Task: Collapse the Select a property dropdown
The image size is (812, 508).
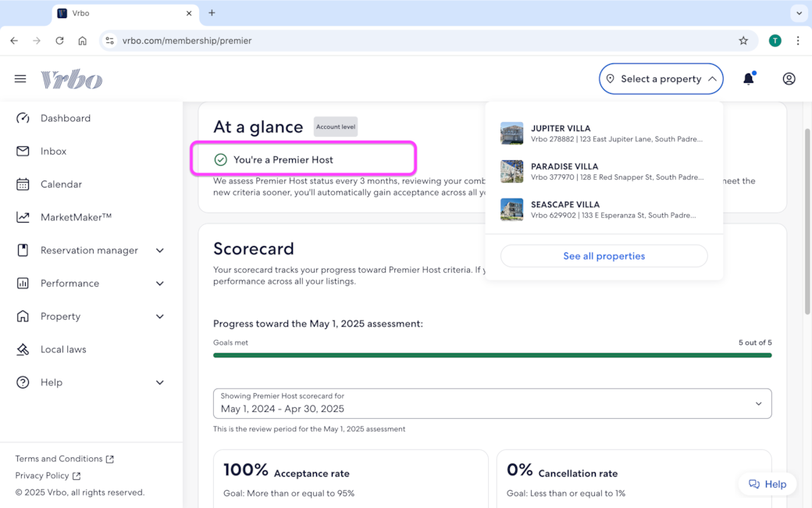Action: (661, 79)
